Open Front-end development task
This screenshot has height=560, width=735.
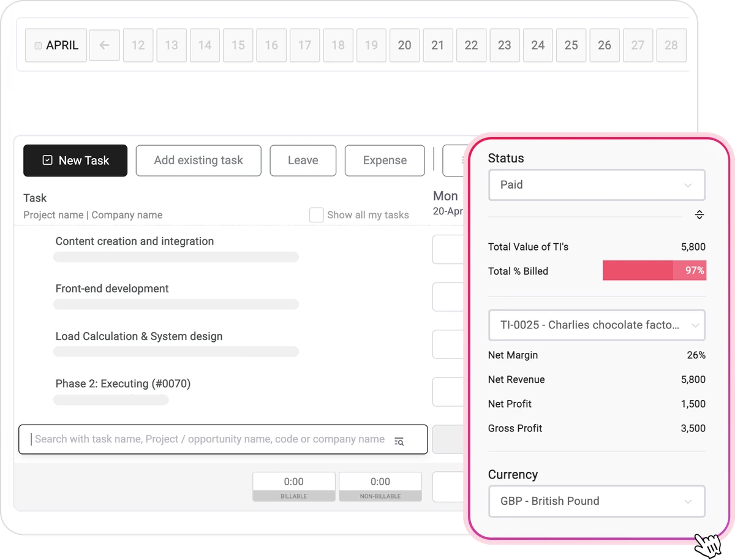click(112, 289)
